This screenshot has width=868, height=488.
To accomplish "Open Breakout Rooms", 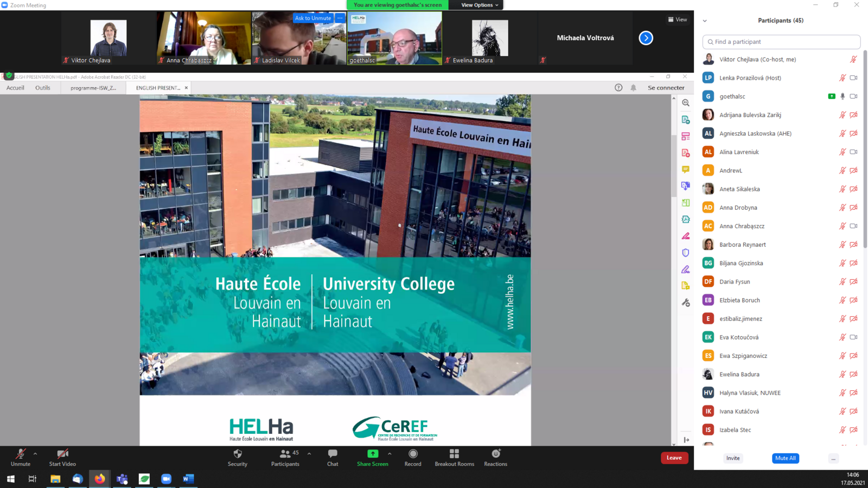I will tap(454, 454).
